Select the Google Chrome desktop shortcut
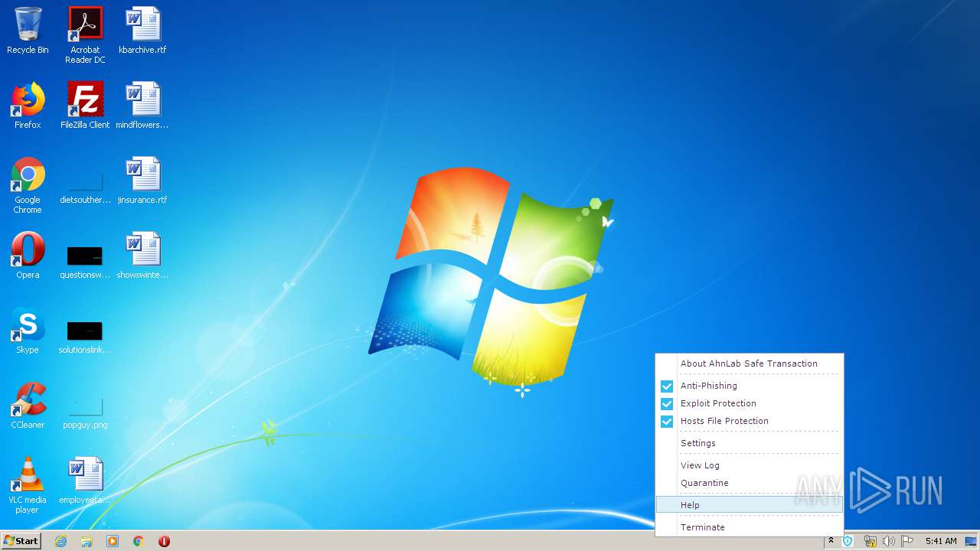 28,185
